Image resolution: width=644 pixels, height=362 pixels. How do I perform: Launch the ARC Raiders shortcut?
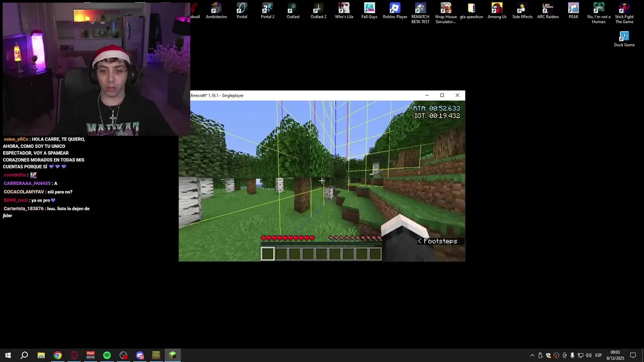(548, 11)
